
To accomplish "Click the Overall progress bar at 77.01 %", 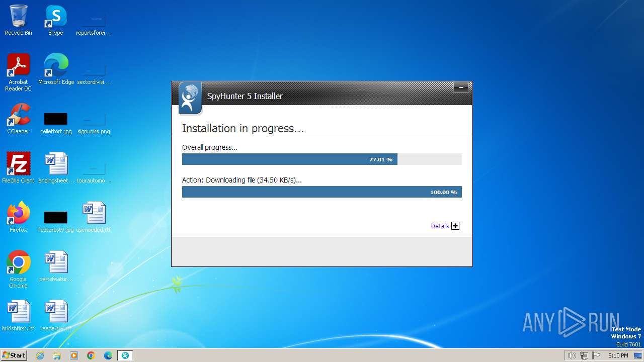I will pyautogui.click(x=322, y=159).
